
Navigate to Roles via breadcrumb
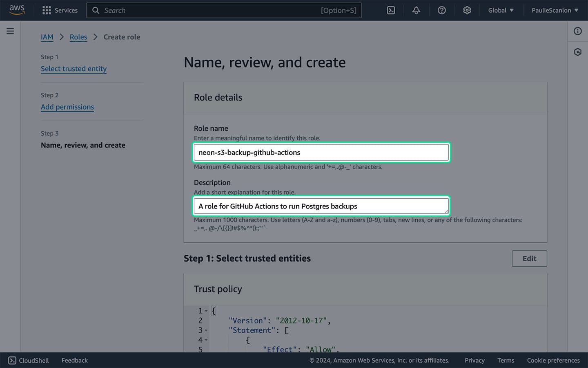[78, 37]
